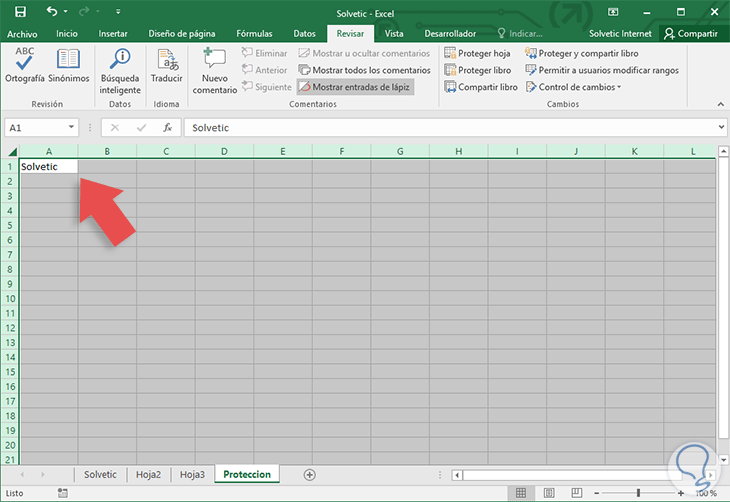
Task: Switch to Page Break Preview icon
Action: pyautogui.click(x=576, y=493)
